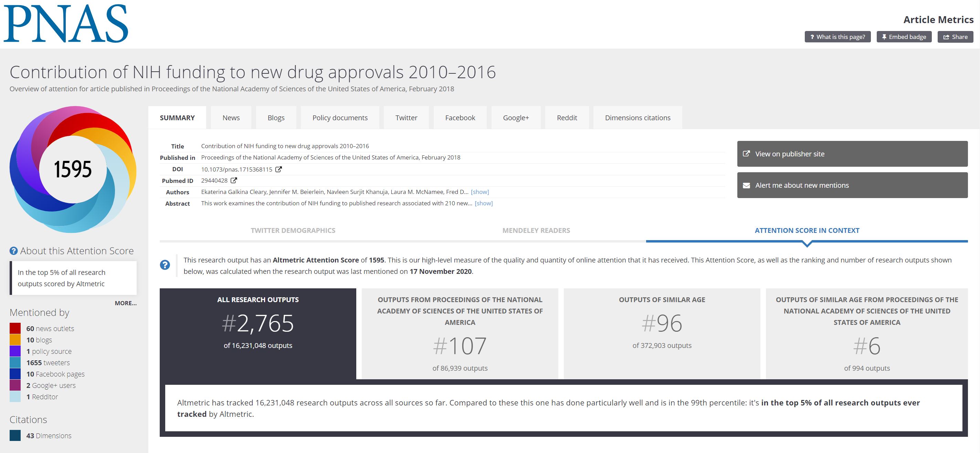Screen dimensions: 980x453
Task: Click Alert me about new mentions
Action: click(x=852, y=185)
